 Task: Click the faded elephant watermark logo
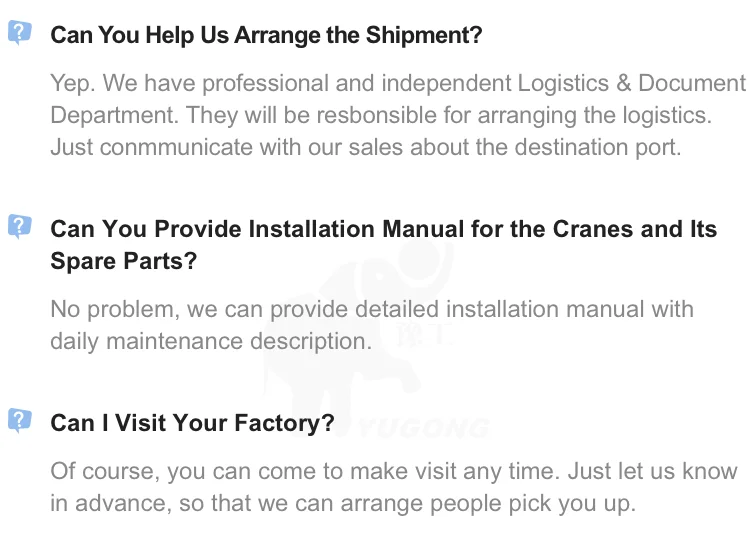(375, 320)
